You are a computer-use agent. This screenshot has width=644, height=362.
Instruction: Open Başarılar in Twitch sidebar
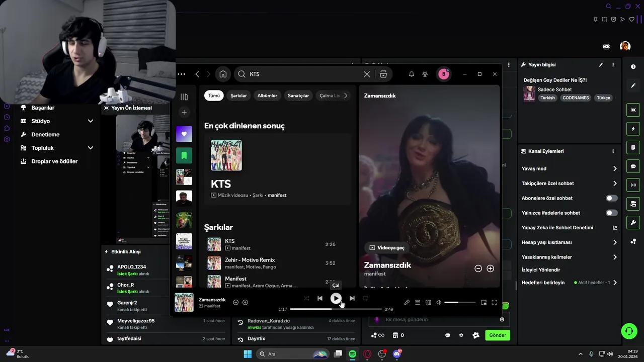pyautogui.click(x=43, y=108)
